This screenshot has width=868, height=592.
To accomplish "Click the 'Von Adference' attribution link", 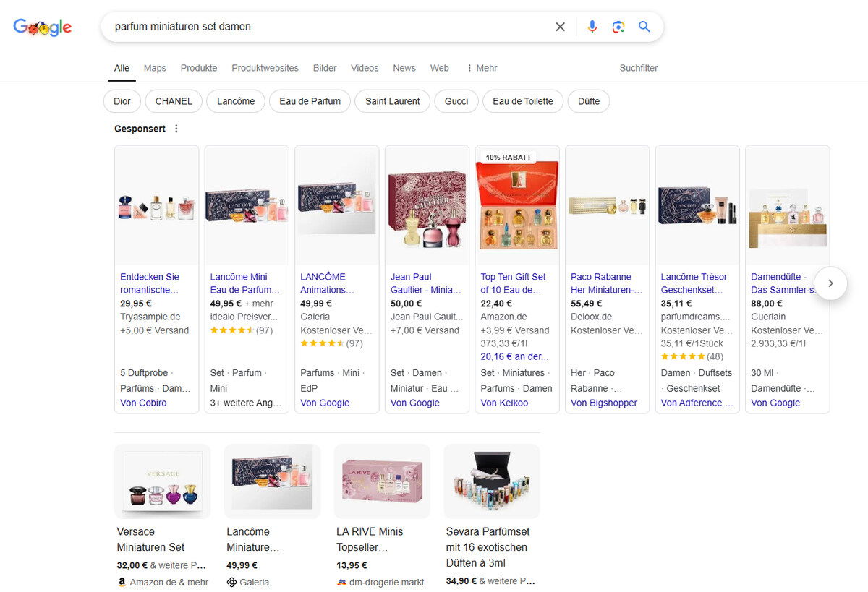I will click(x=697, y=403).
